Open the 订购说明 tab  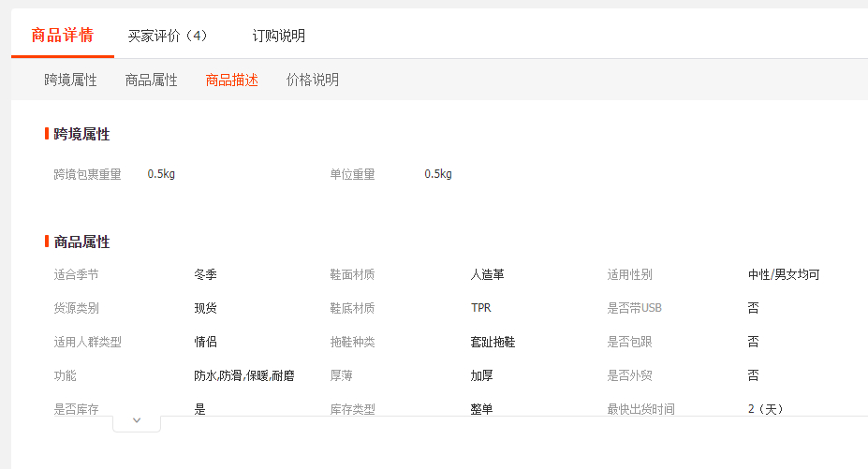pyautogui.click(x=278, y=36)
